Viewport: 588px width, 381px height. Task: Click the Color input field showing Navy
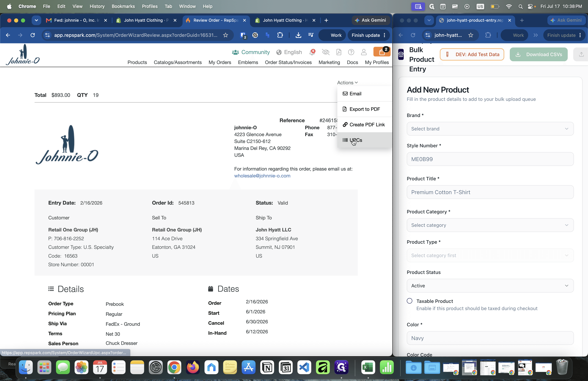pos(490,338)
